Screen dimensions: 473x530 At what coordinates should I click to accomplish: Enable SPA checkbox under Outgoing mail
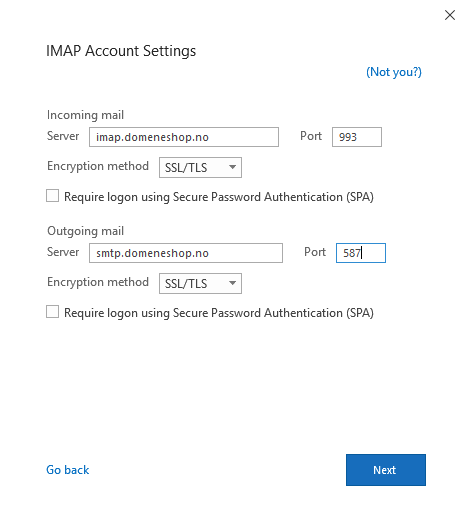pyautogui.click(x=52, y=312)
